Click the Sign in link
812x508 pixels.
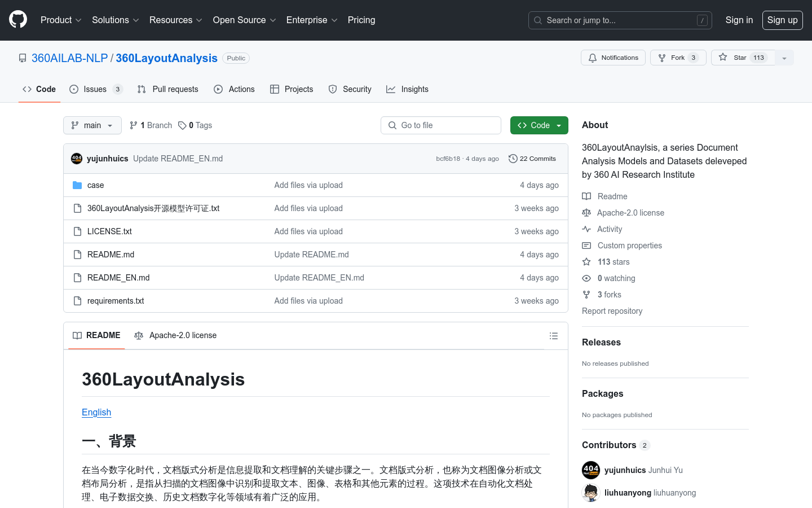pyautogui.click(x=739, y=20)
